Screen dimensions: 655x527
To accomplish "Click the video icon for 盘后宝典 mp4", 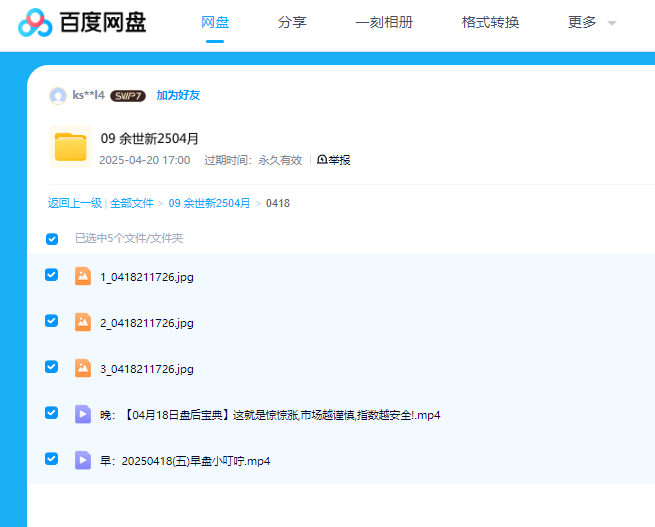I will (x=83, y=414).
